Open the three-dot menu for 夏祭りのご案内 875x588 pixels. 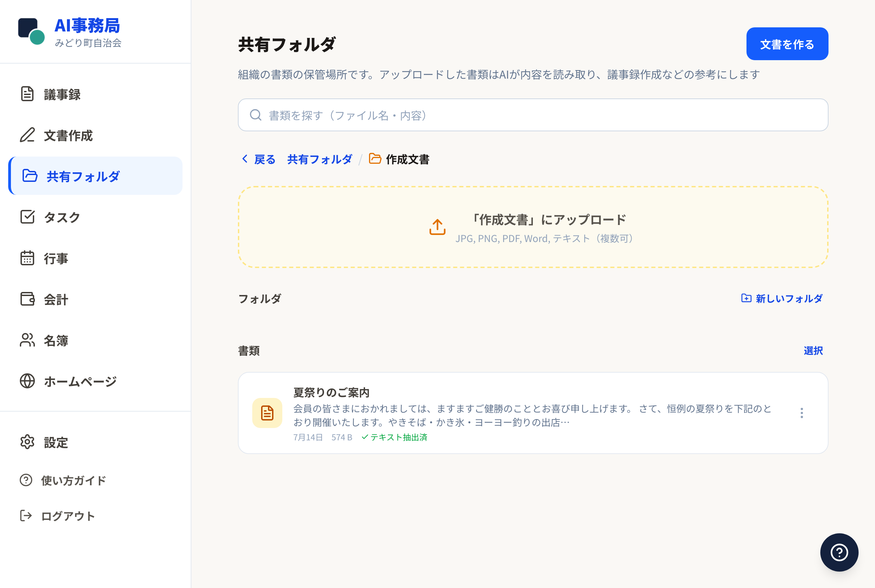(802, 413)
